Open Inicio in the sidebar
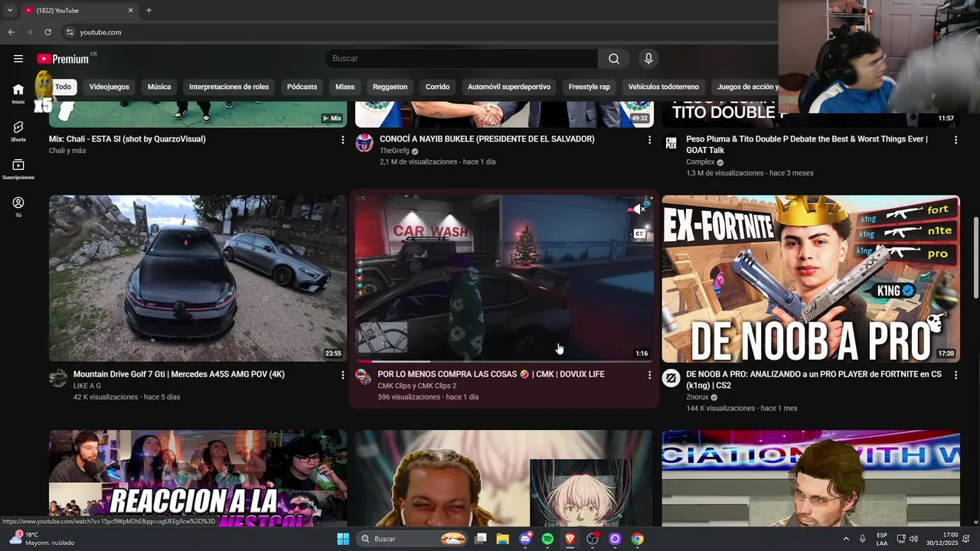 [x=18, y=93]
